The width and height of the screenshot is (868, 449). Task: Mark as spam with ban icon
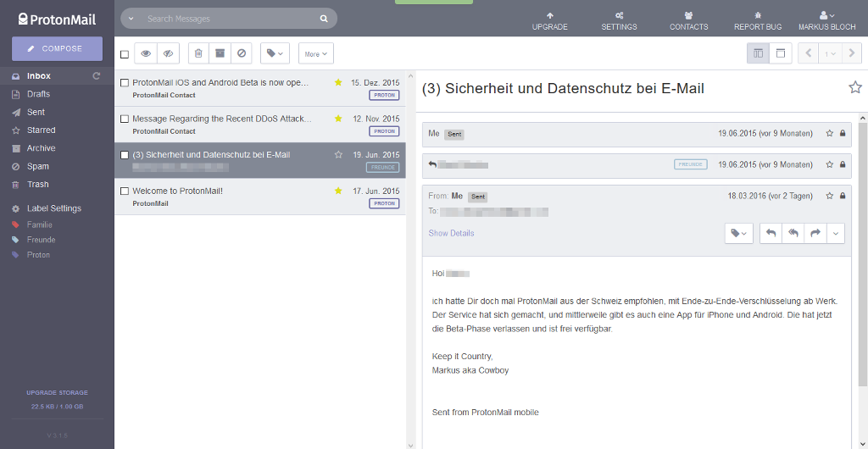pyautogui.click(x=242, y=53)
